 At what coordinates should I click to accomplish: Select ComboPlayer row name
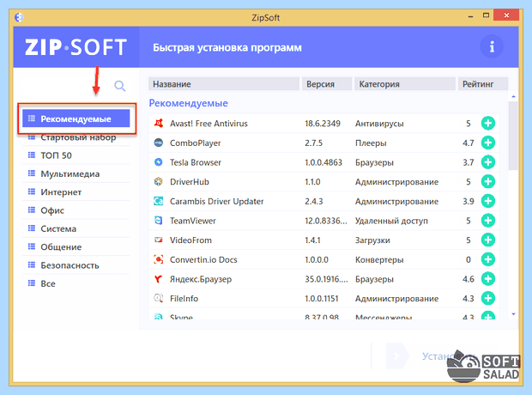[195, 143]
